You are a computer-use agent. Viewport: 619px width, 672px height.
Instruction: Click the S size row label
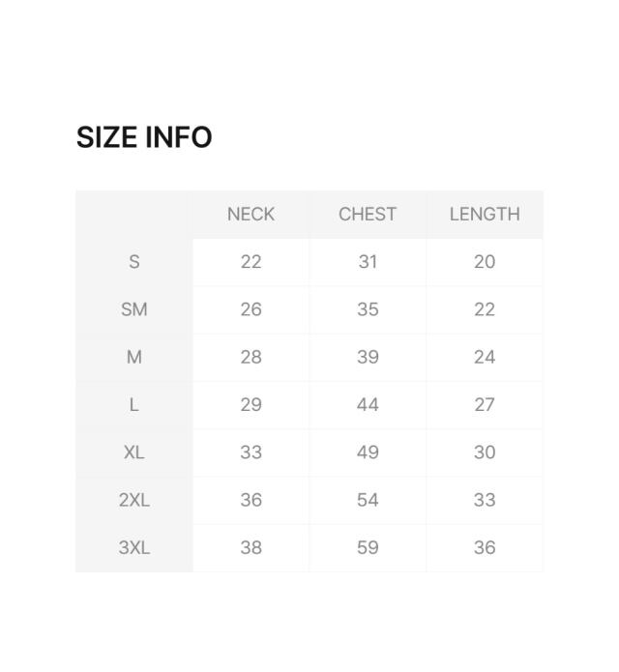click(x=134, y=262)
